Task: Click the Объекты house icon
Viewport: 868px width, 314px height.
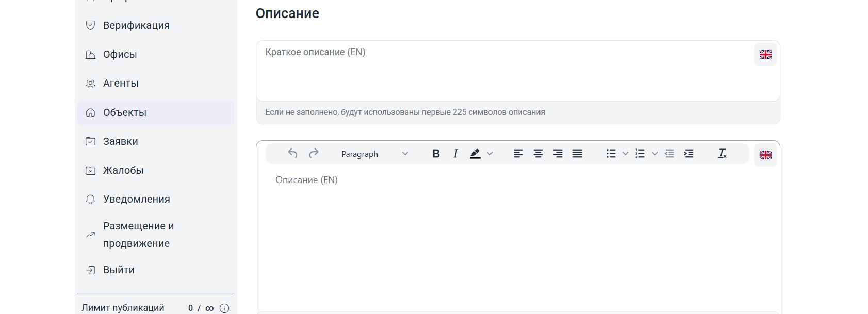Action: coord(90,112)
